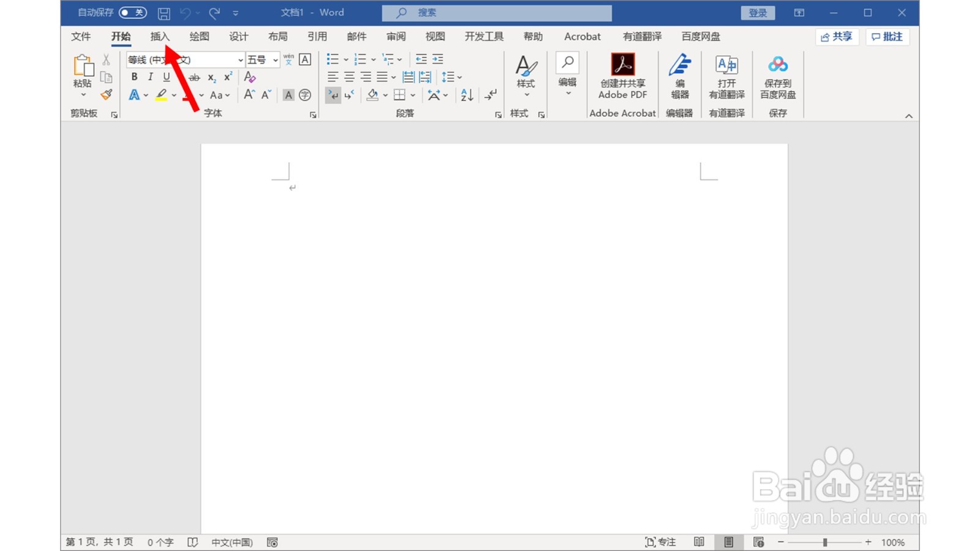Open highlight color dropdown arrow
This screenshot has height=551, width=980.
[175, 95]
